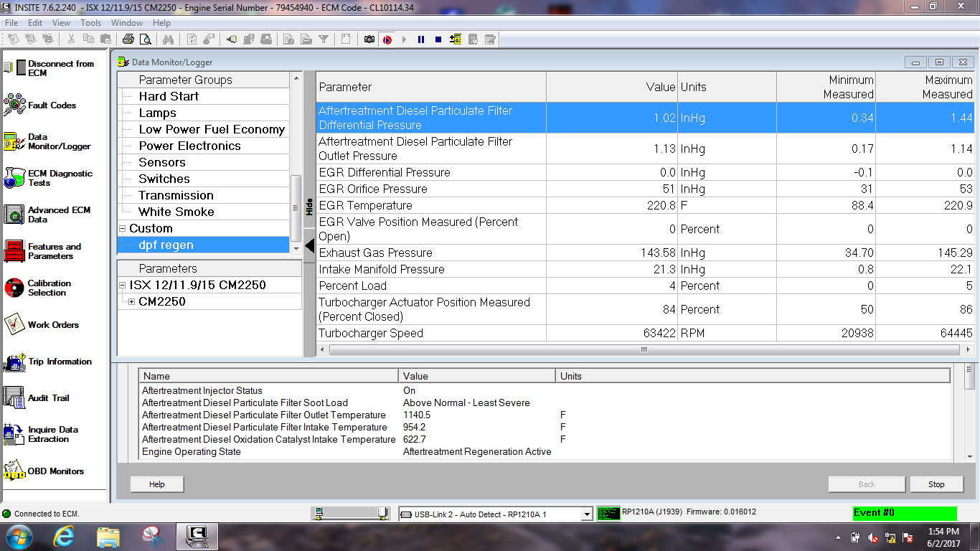Open the Window menu
Viewport: 980px width, 551px height.
click(x=127, y=23)
